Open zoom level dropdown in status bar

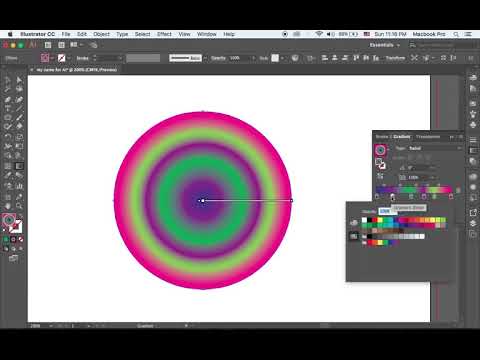(51, 326)
